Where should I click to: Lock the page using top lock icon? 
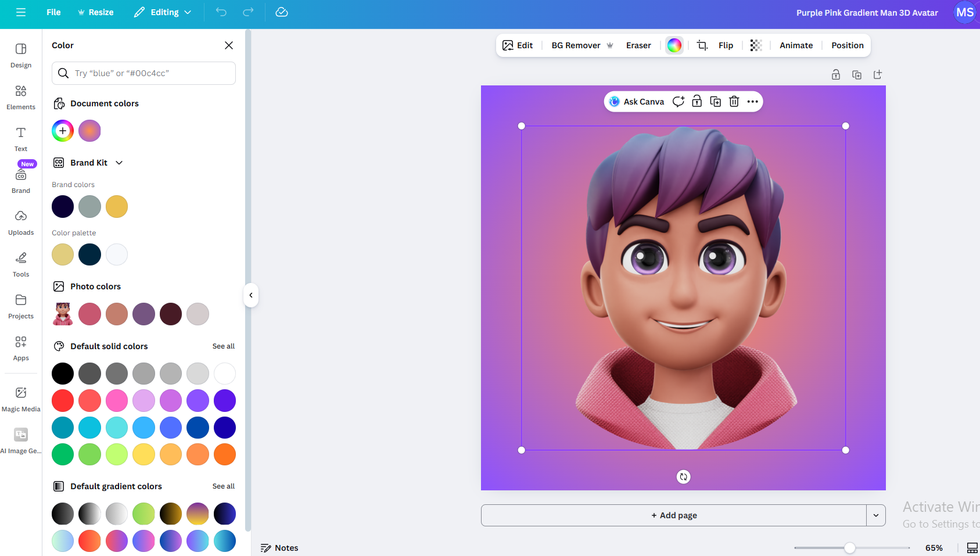pyautogui.click(x=836, y=74)
